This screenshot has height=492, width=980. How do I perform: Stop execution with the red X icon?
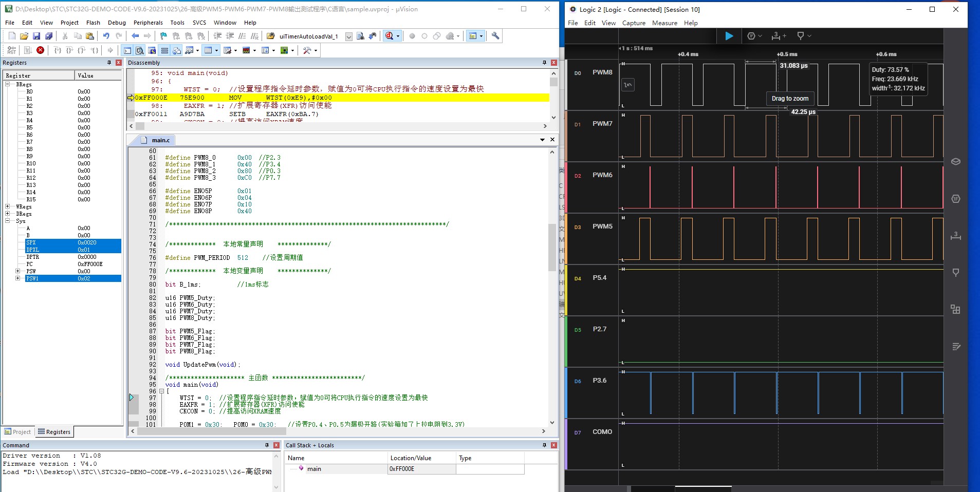(x=40, y=50)
